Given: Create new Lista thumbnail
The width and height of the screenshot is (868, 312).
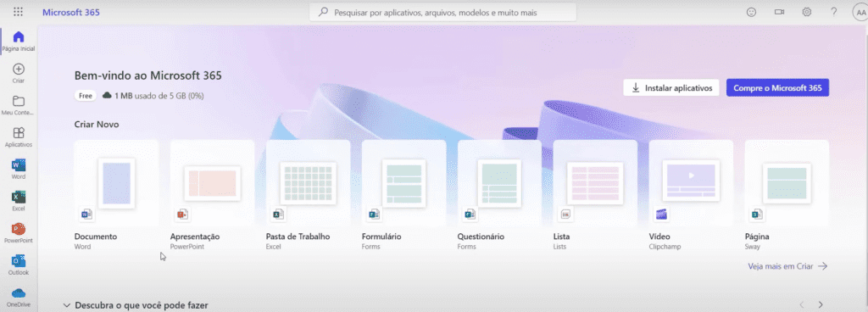Looking at the screenshot, I should pyautogui.click(x=595, y=183).
